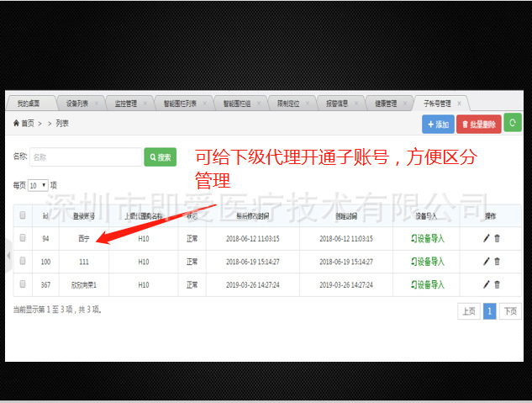Delete the row with id 367

tap(497, 284)
